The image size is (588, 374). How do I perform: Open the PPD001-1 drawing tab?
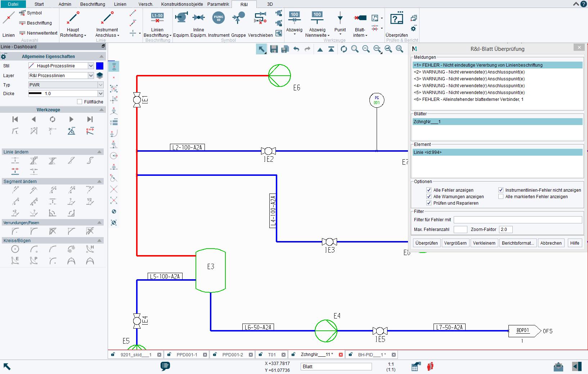[x=187, y=355]
